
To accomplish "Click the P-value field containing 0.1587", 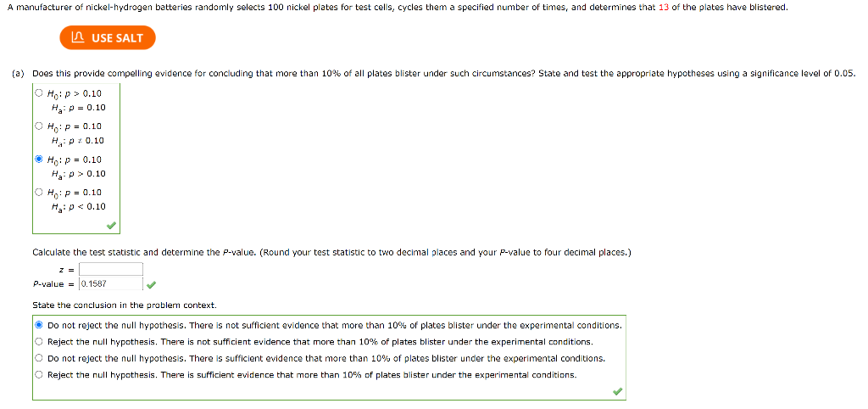I will pyautogui.click(x=111, y=283).
